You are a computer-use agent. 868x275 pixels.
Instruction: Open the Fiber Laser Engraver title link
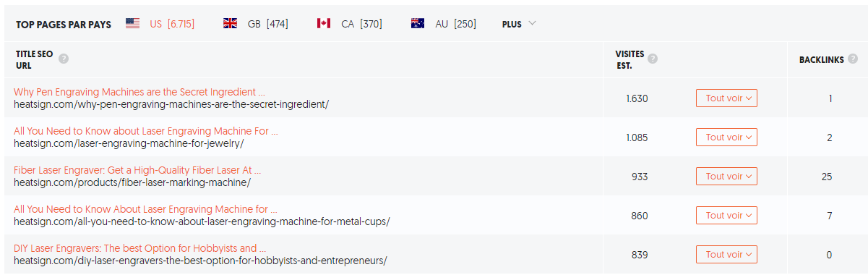137,170
